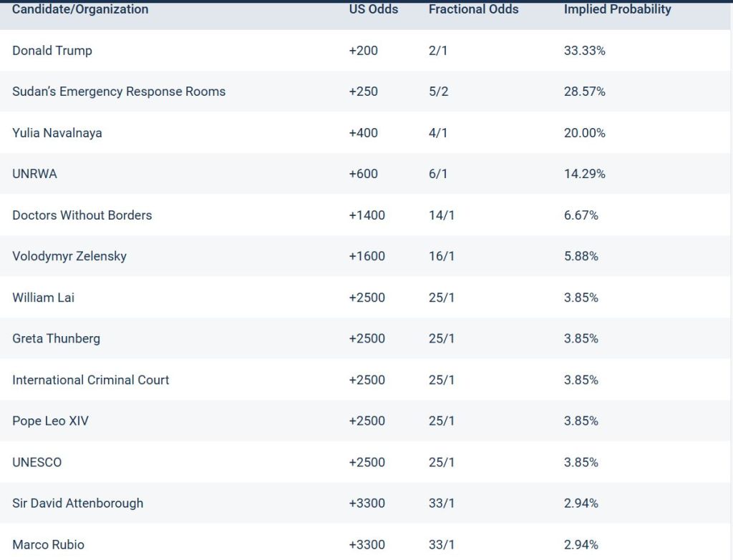Select the Volodymyr Zelensky candidate name

tap(69, 256)
